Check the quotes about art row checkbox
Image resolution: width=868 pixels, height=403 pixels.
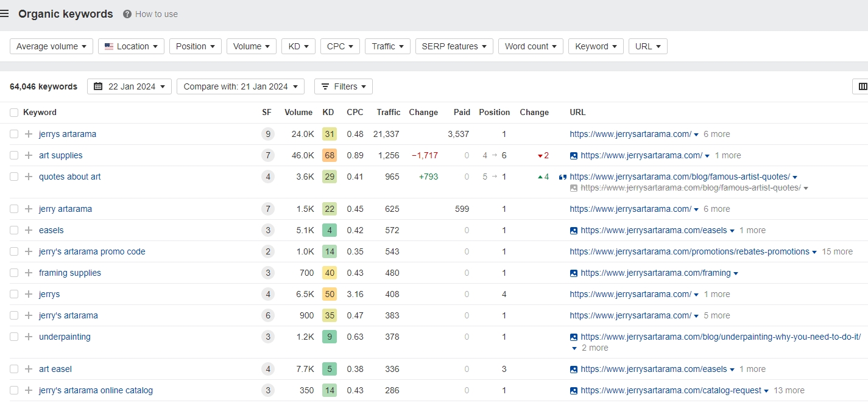coord(14,177)
